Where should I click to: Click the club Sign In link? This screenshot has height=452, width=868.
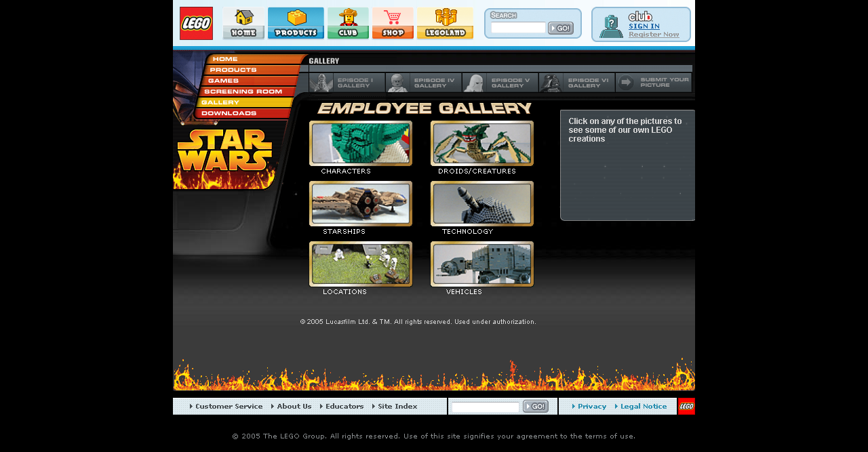644,26
